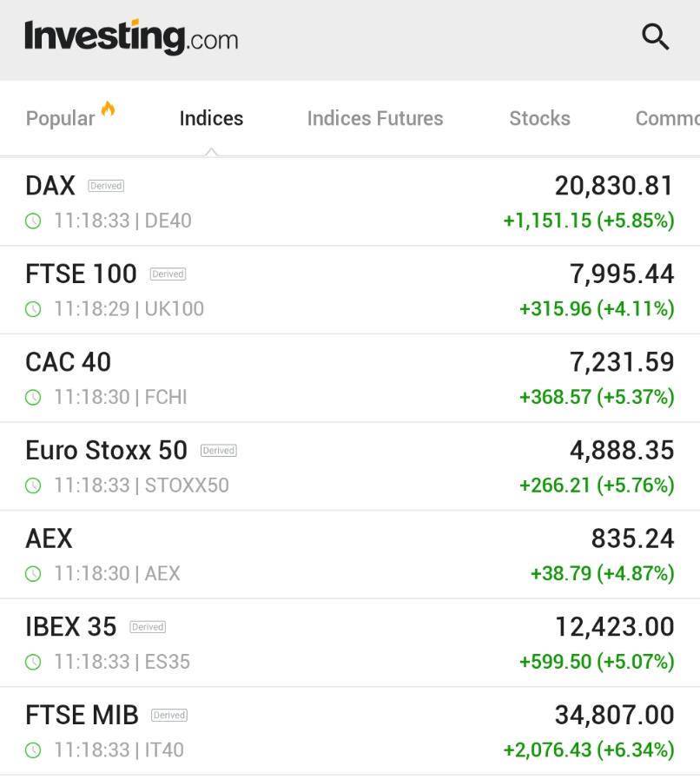Screen dimensions: 700x779
Task: Click the clock icon in AEX row
Action: click(x=33, y=574)
